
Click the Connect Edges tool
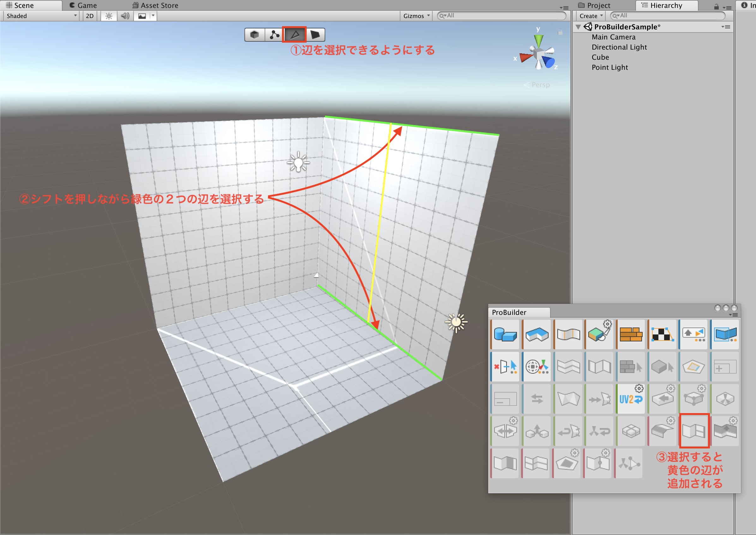click(694, 431)
